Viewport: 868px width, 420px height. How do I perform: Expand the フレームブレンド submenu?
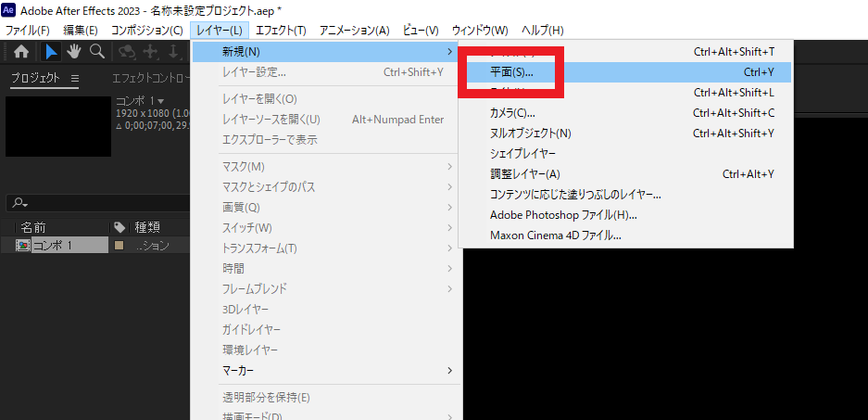(x=325, y=288)
